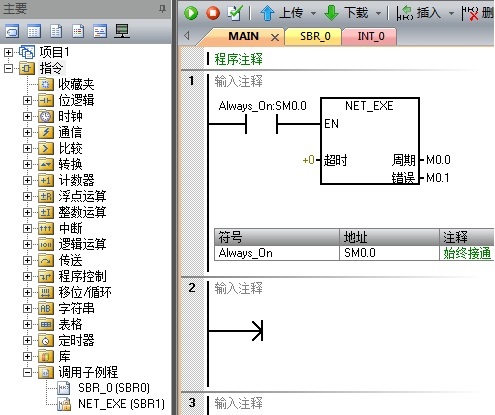Expand the 项目1 tree node

pos(8,52)
